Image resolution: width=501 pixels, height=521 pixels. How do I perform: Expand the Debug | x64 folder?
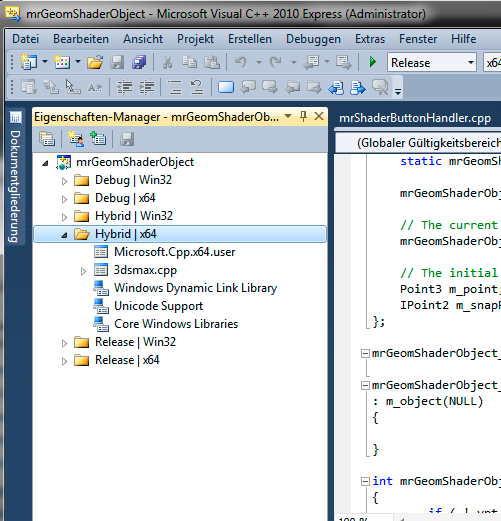point(64,199)
